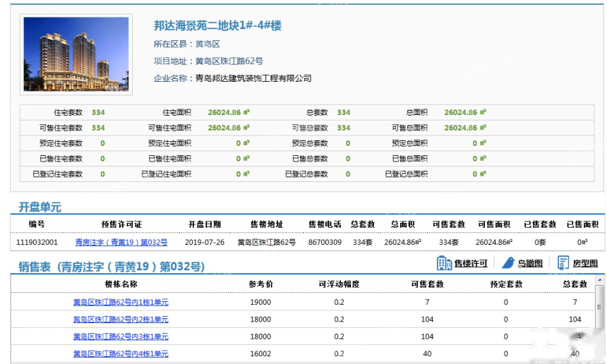Open building link 黄岛区珠江路62号内3栋1单元
The height and width of the screenshot is (364, 607).
coord(121,336)
